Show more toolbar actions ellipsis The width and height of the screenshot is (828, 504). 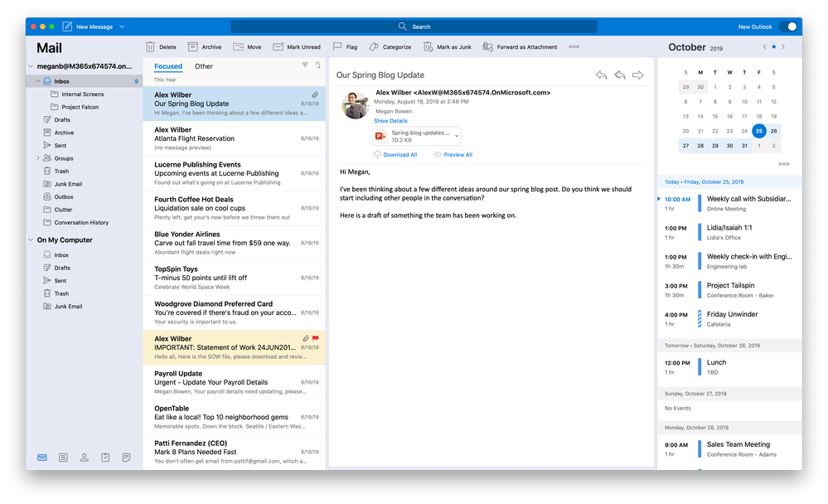(x=574, y=47)
